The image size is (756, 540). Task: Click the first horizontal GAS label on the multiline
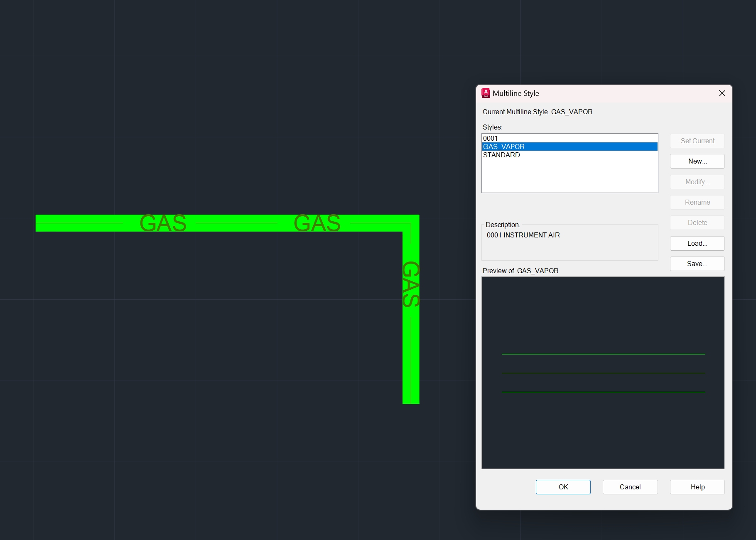163,223
